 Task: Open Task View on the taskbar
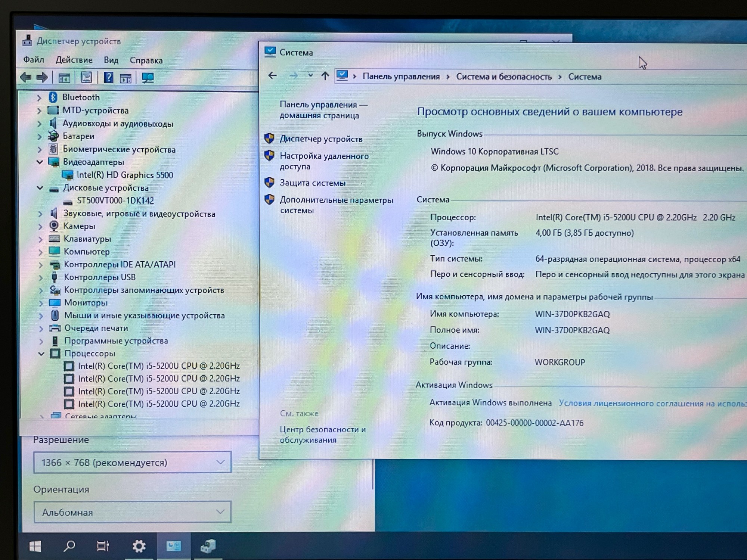(103, 546)
